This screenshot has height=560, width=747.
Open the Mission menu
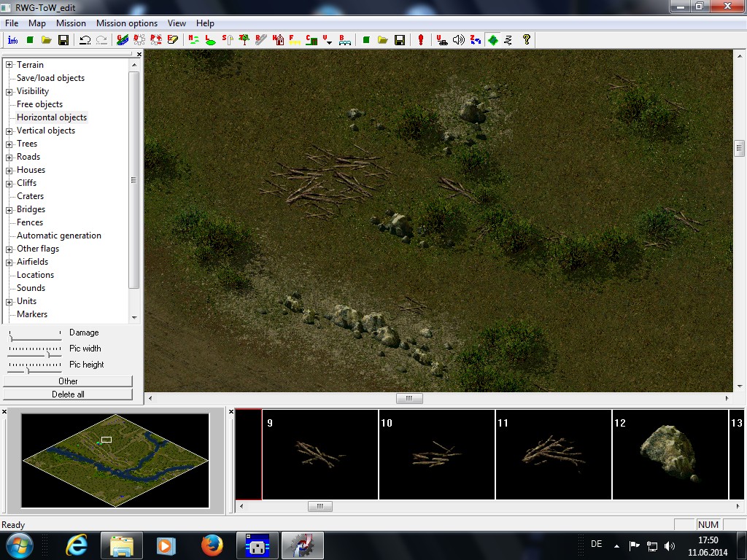[71, 23]
